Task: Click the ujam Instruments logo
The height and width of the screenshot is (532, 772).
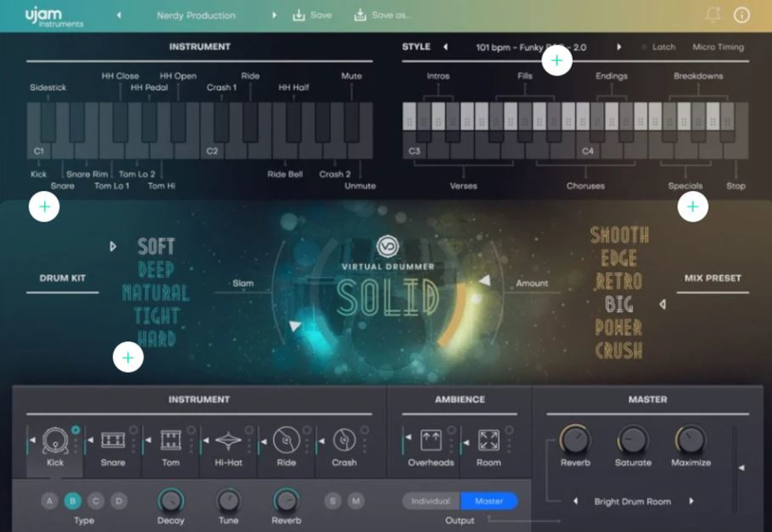Action: click(x=54, y=16)
